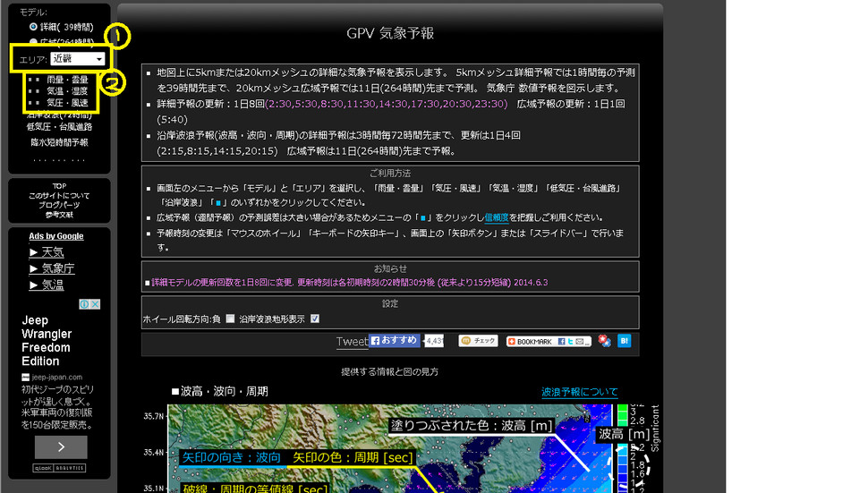Open the 気象庁 ad link

52,268
